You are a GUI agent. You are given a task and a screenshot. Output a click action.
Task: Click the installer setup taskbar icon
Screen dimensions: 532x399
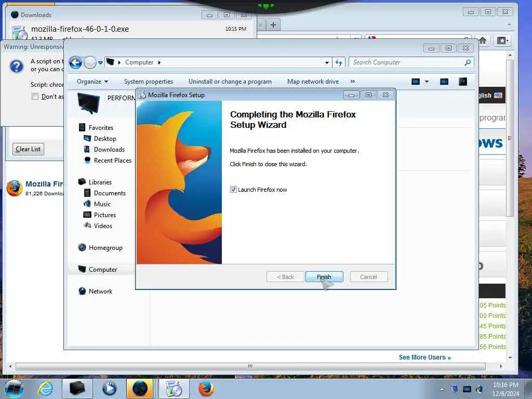174,389
